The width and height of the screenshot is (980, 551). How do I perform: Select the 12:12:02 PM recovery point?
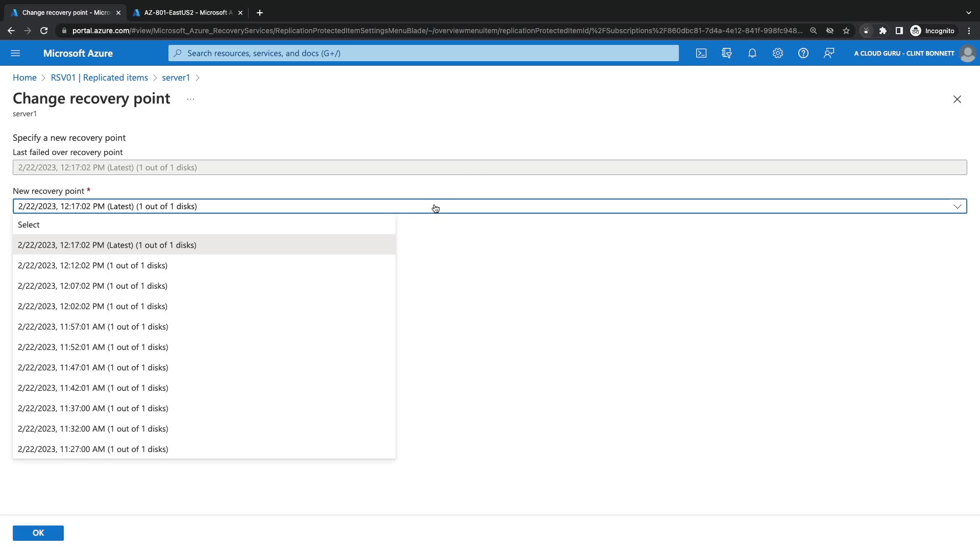(x=92, y=265)
